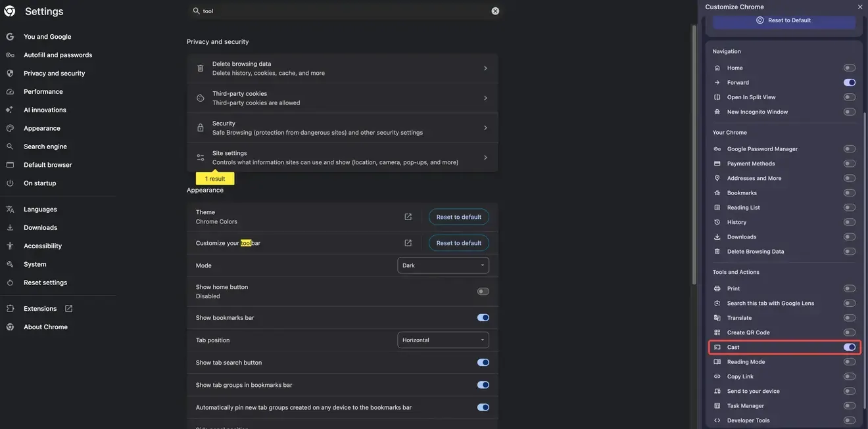Toggle Show home button switch
This screenshot has height=429, width=868.
pyautogui.click(x=483, y=292)
